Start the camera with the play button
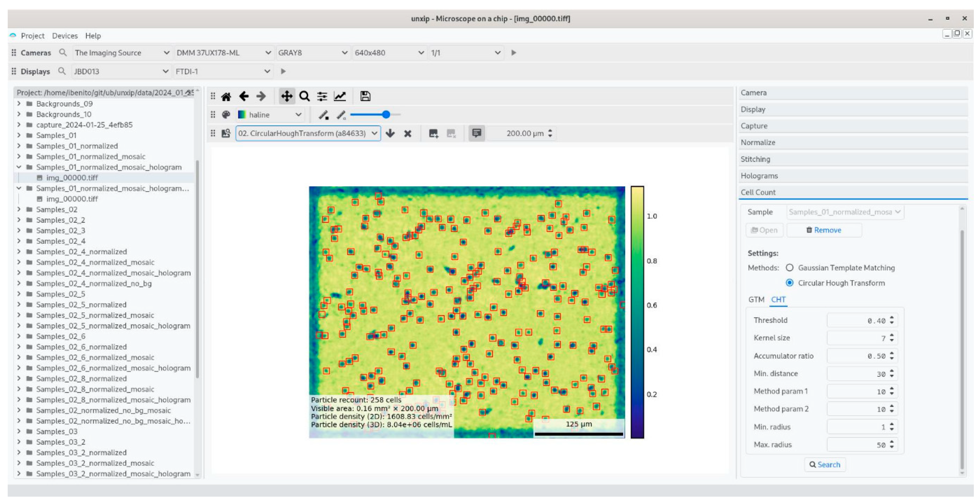 514,52
